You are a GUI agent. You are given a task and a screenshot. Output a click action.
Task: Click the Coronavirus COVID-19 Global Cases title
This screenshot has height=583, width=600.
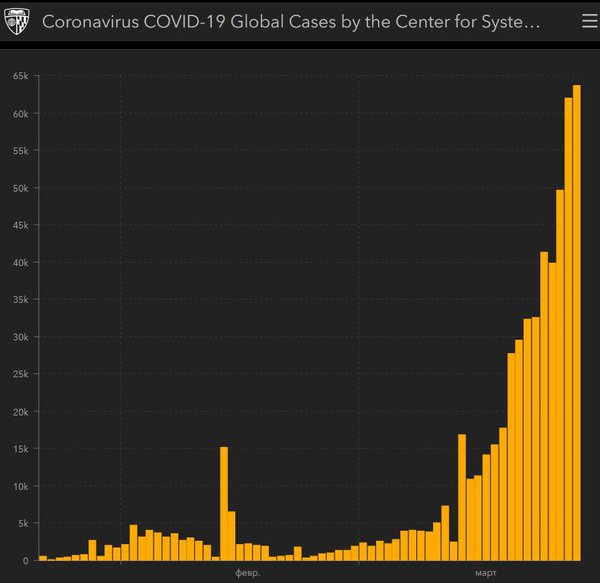pyautogui.click(x=291, y=22)
